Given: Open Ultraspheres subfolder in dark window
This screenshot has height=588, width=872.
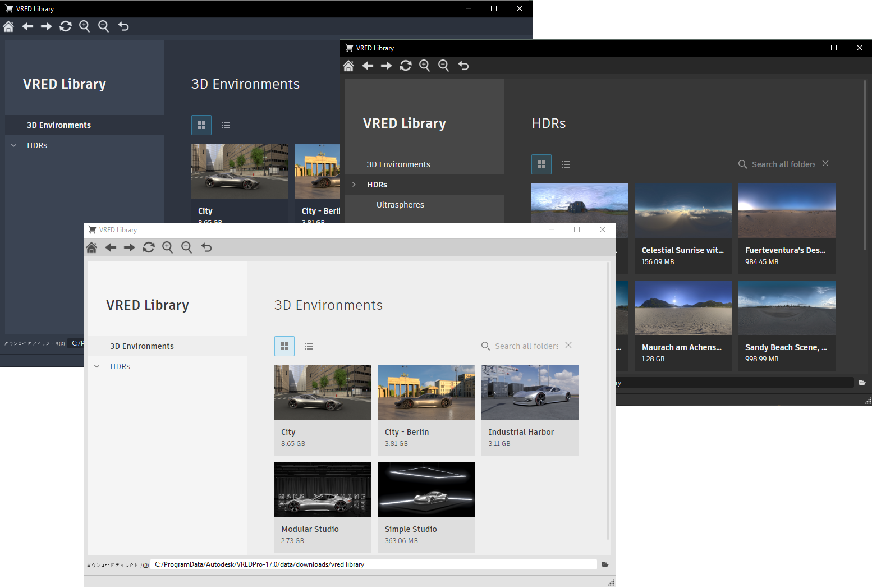Looking at the screenshot, I should coord(400,205).
